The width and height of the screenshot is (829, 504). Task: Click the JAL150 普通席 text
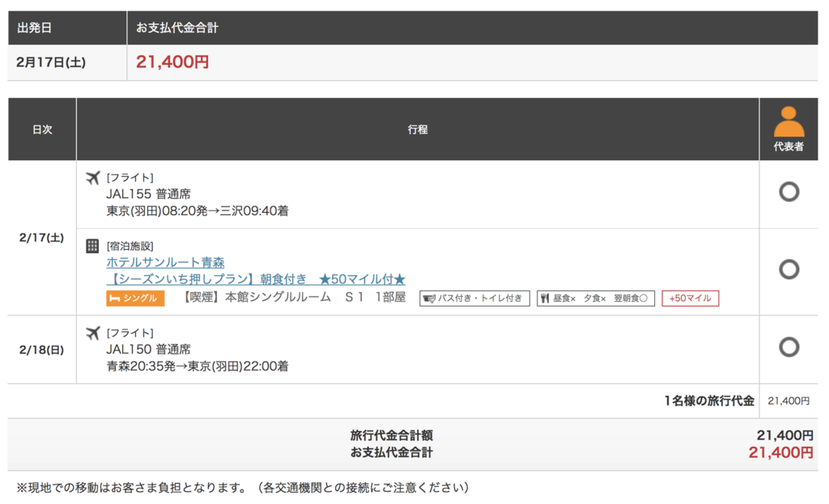149,349
